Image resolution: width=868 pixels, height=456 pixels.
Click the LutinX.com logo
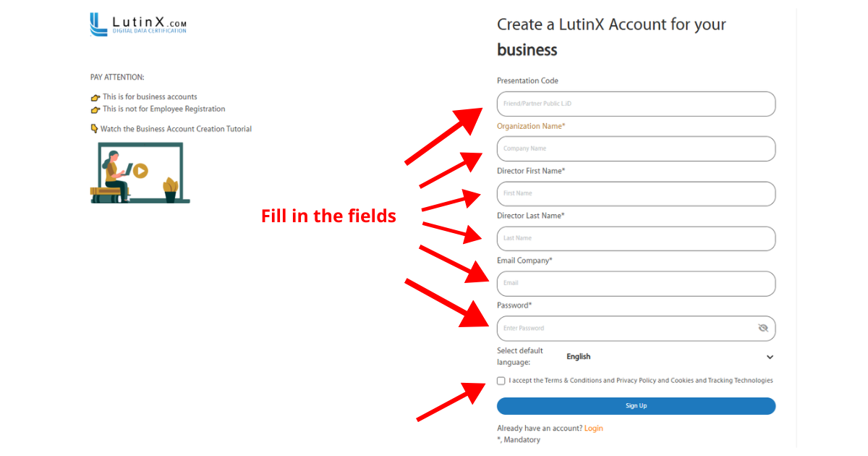(138, 25)
